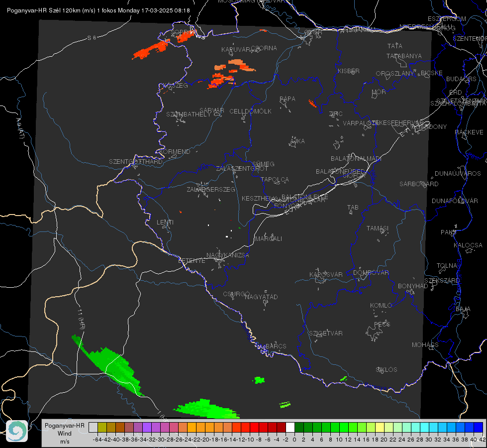Choose the olive -64 to -42 swatch

pyautogui.click(x=102, y=427)
